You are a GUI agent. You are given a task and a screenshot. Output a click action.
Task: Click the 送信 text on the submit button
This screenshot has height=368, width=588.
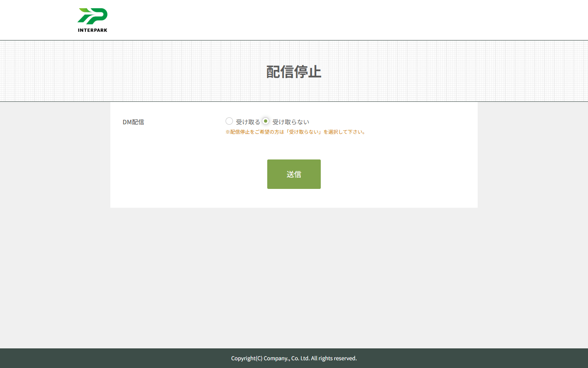point(294,174)
